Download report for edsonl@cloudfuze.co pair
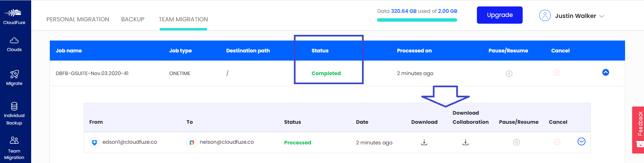This screenshot has height=163, width=644. pos(424,142)
